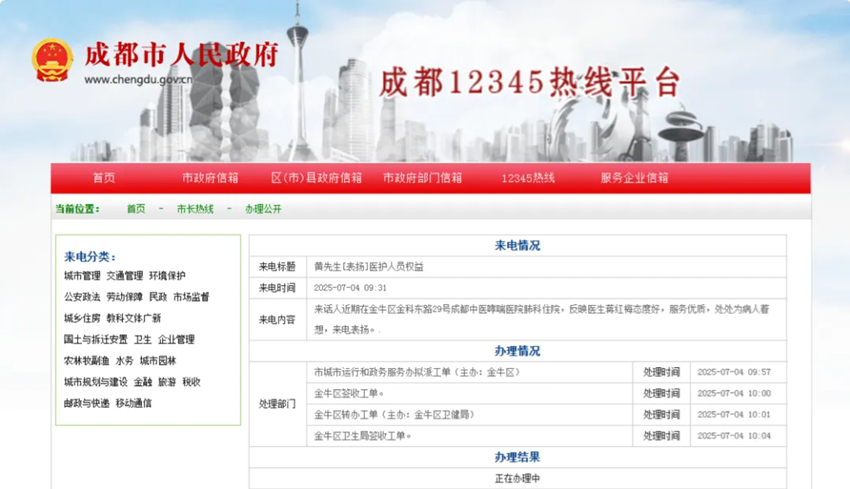Click the www.chengdu.gov.cn site address text
Screen dimensions: 850x489
coord(137,79)
